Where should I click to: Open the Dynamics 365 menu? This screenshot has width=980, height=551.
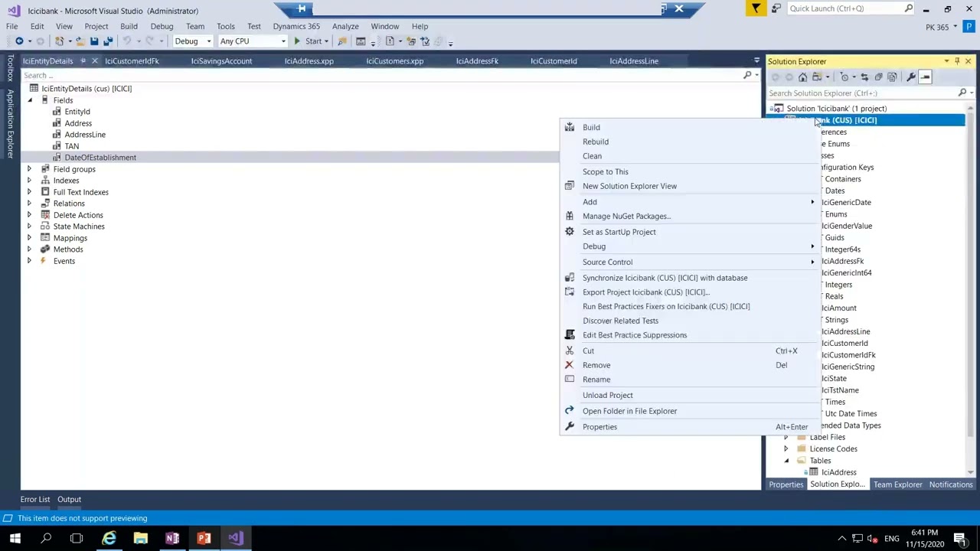coord(296,26)
